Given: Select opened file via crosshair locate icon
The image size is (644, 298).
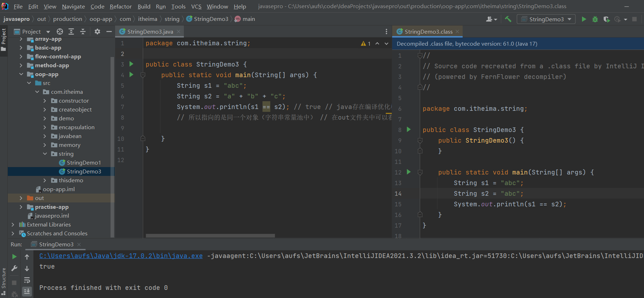Looking at the screenshot, I should (60, 31).
